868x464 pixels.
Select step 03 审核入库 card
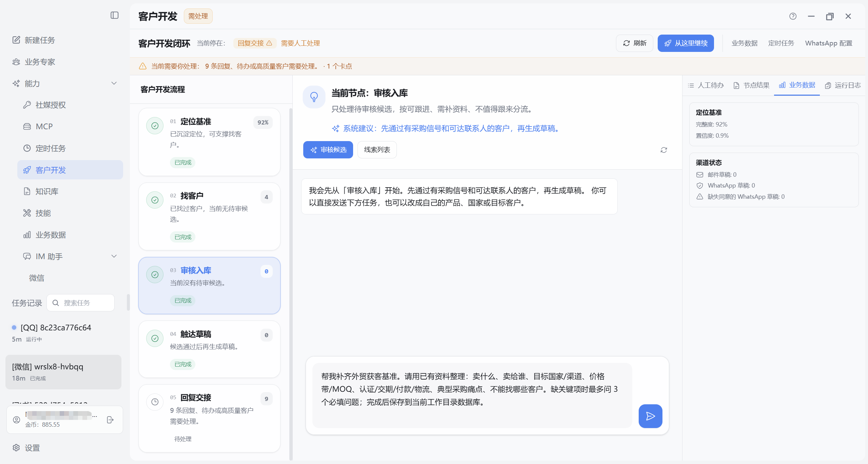click(209, 285)
